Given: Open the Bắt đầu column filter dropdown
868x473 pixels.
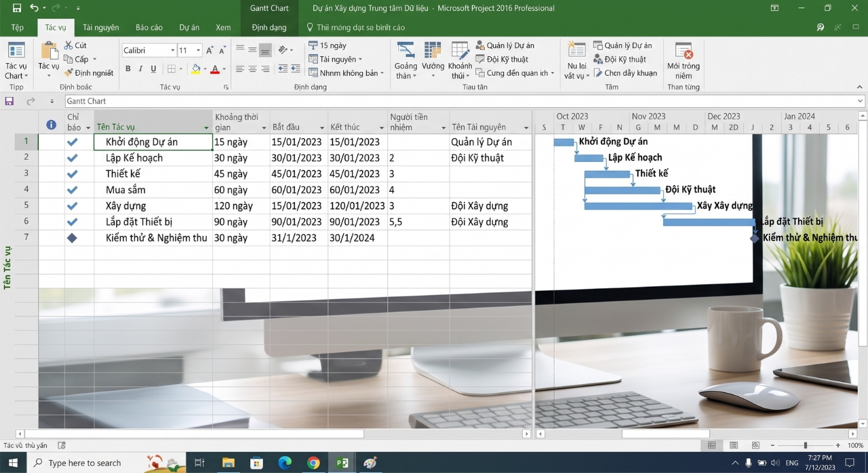Looking at the screenshot, I should coord(322,127).
